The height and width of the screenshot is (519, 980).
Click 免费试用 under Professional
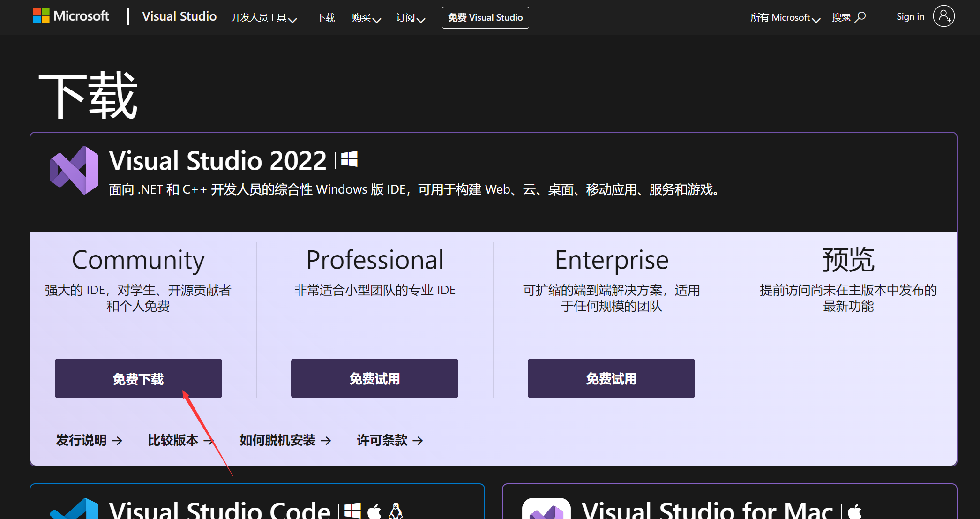pyautogui.click(x=374, y=378)
